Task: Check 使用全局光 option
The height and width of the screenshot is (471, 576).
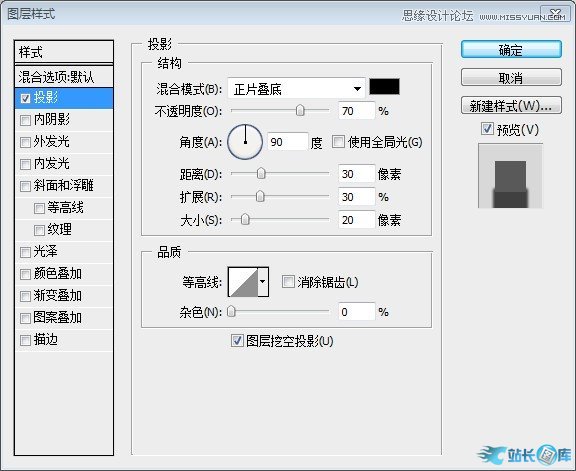Action: click(338, 141)
